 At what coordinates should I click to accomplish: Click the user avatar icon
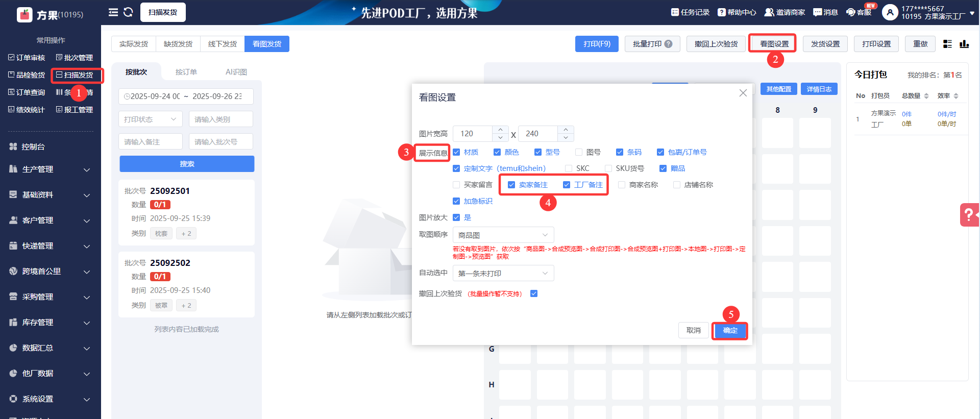point(890,12)
